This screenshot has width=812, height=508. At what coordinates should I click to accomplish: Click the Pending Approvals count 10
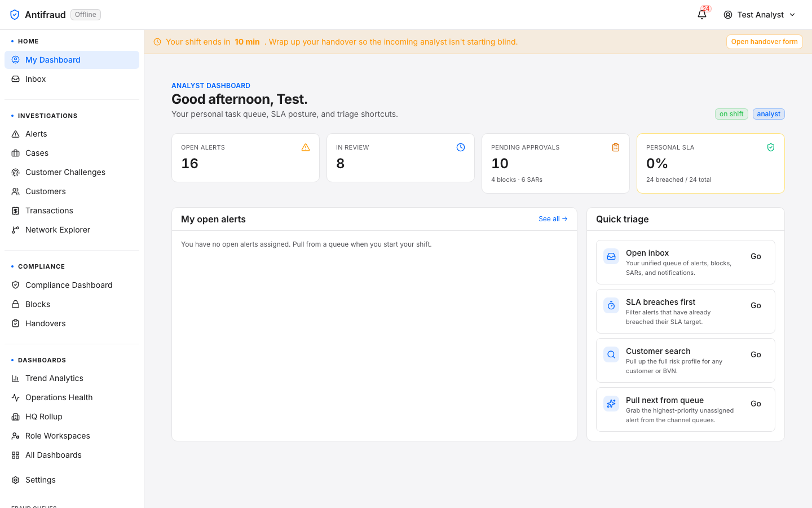pyautogui.click(x=500, y=164)
